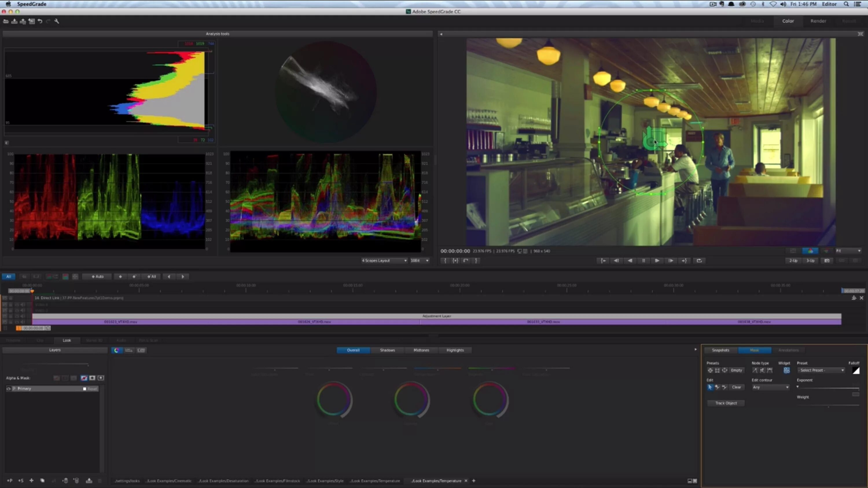This screenshot has height=488, width=868.
Task: Open the Select Preset dropdown
Action: point(821,370)
